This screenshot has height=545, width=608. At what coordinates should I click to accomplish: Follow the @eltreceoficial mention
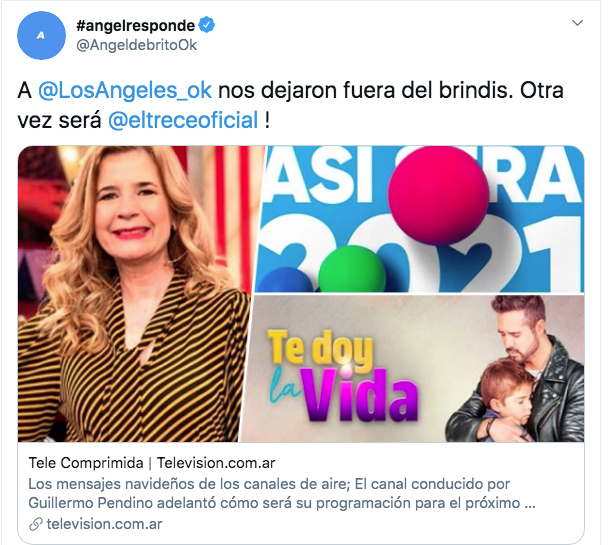(183, 120)
